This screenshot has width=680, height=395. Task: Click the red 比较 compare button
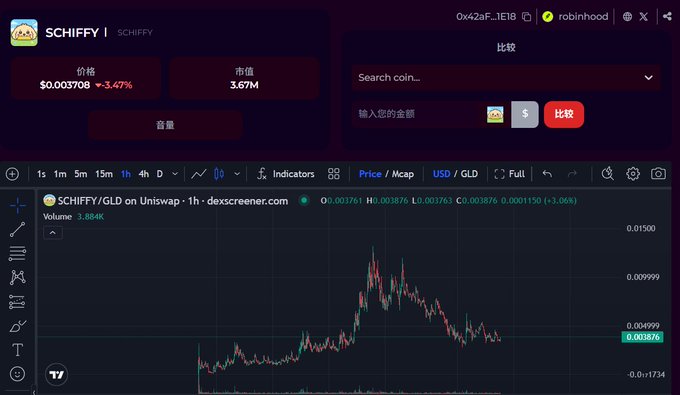tap(564, 114)
